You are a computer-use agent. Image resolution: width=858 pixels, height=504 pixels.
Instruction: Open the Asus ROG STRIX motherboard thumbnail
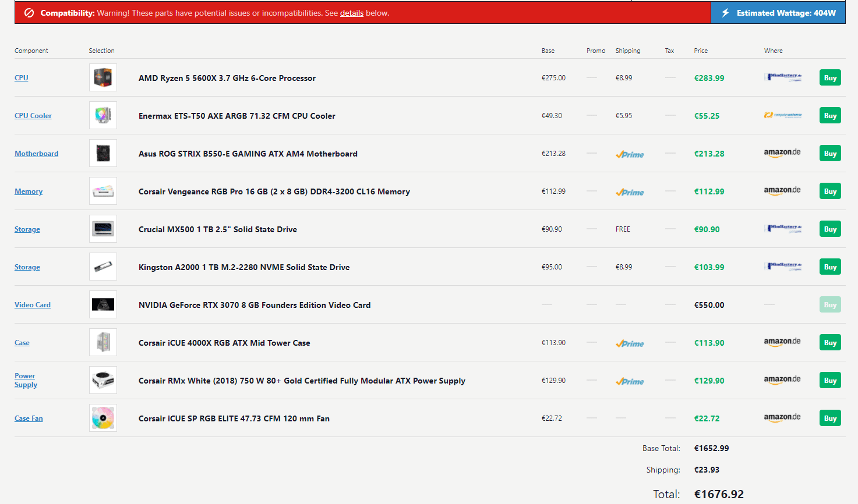click(x=103, y=153)
